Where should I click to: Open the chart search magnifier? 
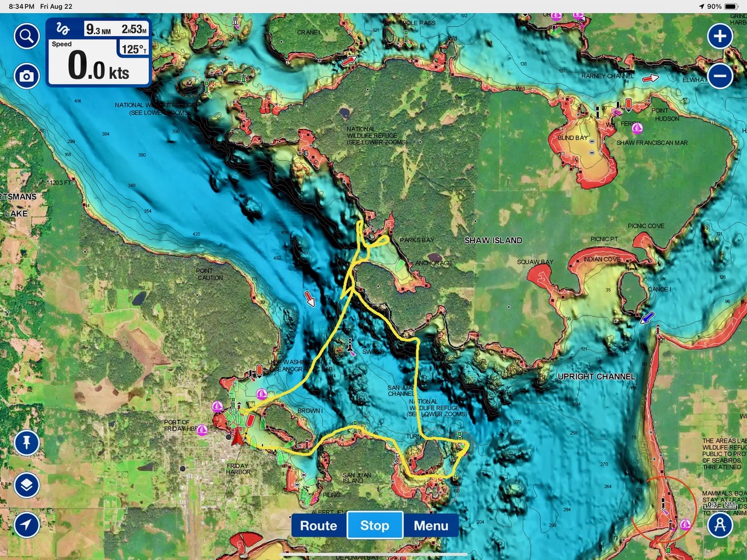tap(26, 37)
